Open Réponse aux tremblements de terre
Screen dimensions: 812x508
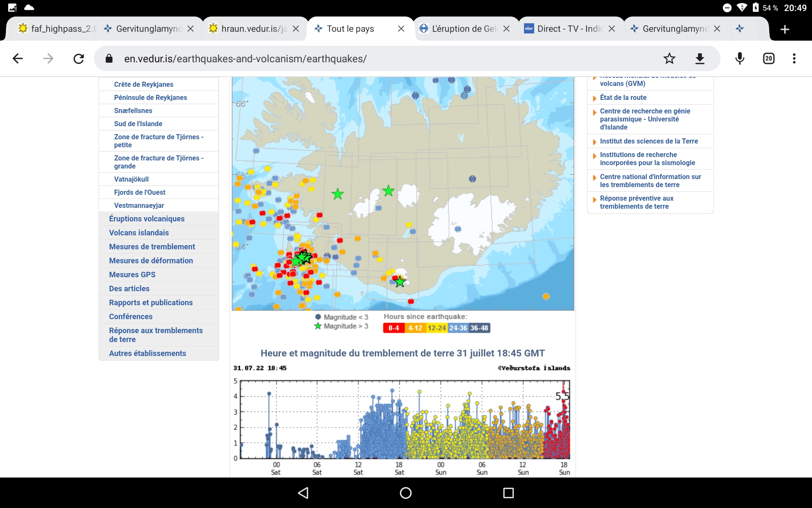(x=156, y=334)
